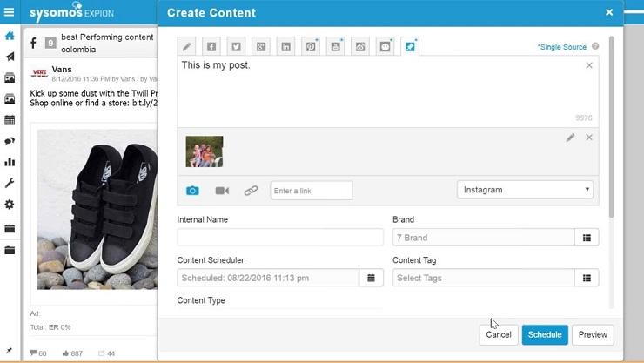644x363 pixels.
Task: Select the generic pencil compose tab
Action: 186,46
